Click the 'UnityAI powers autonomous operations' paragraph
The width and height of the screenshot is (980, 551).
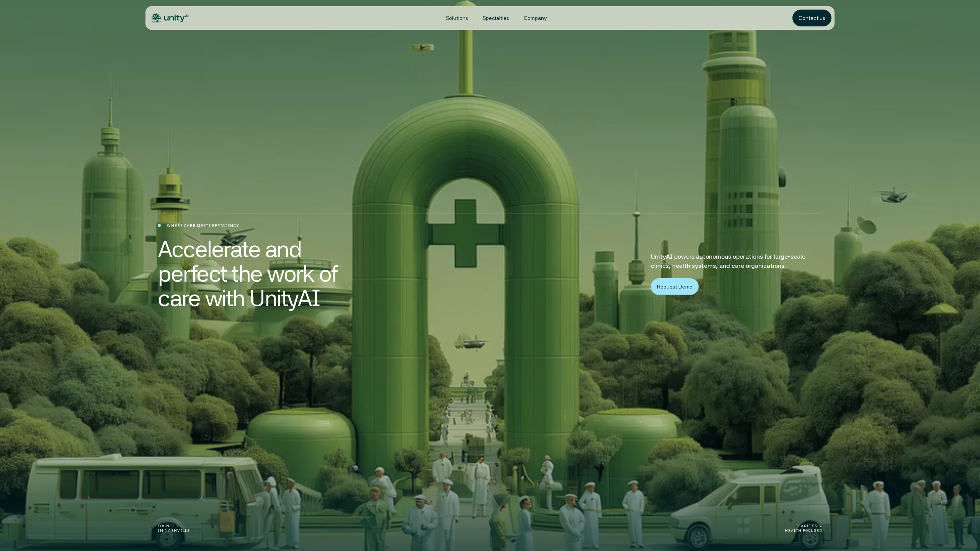click(728, 261)
